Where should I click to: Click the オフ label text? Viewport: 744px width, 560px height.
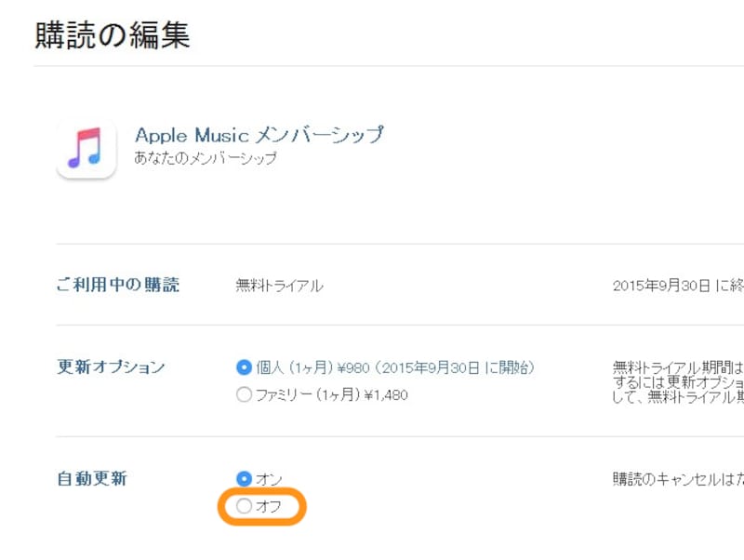(x=269, y=507)
